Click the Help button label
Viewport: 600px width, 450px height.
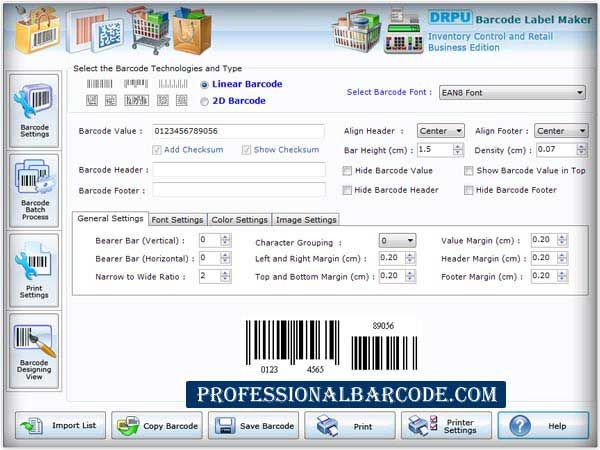[557, 426]
